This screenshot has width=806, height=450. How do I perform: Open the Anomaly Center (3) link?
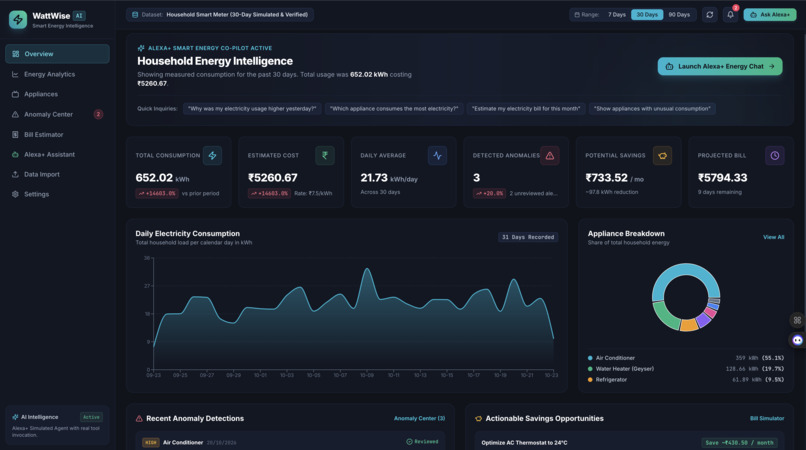click(419, 418)
